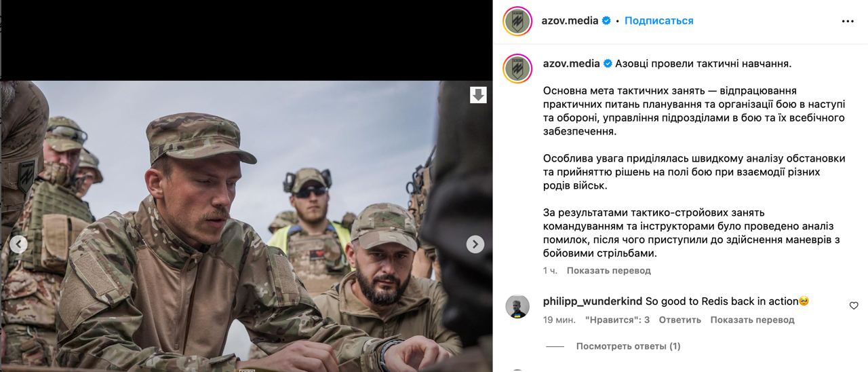Open the philipp_wunderkind username link
Image resolution: width=868 pixels, height=372 pixels.
coord(593,301)
